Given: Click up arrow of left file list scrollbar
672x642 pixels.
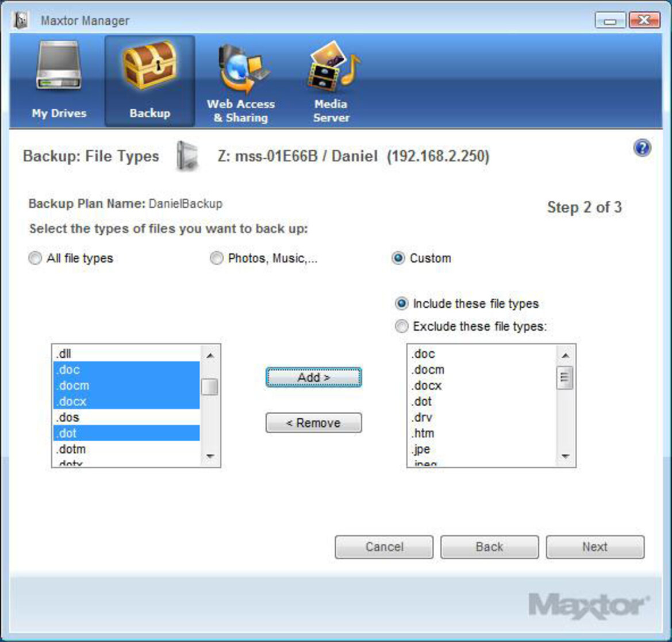Looking at the screenshot, I should coord(210,356).
